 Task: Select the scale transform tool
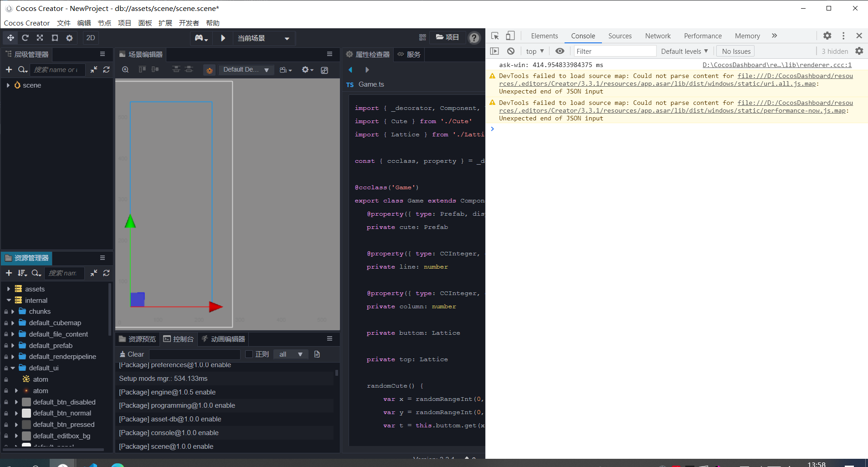tap(40, 38)
